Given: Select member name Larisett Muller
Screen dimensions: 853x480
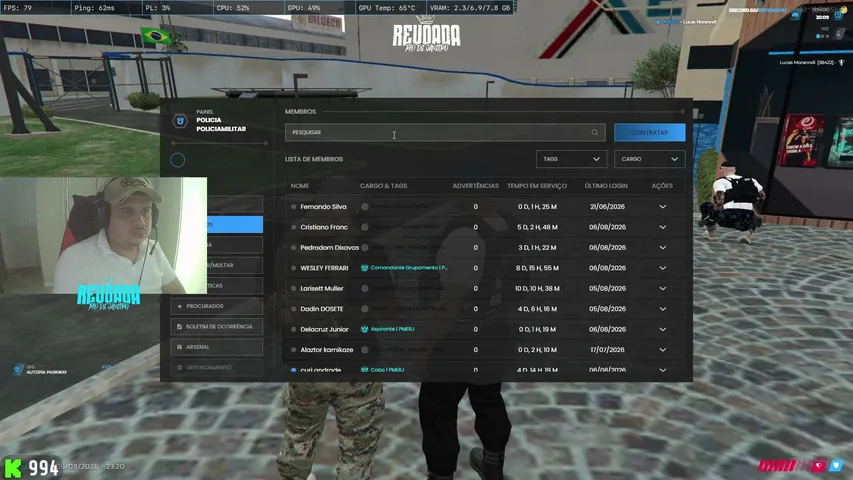Looking at the screenshot, I should click(x=322, y=288).
